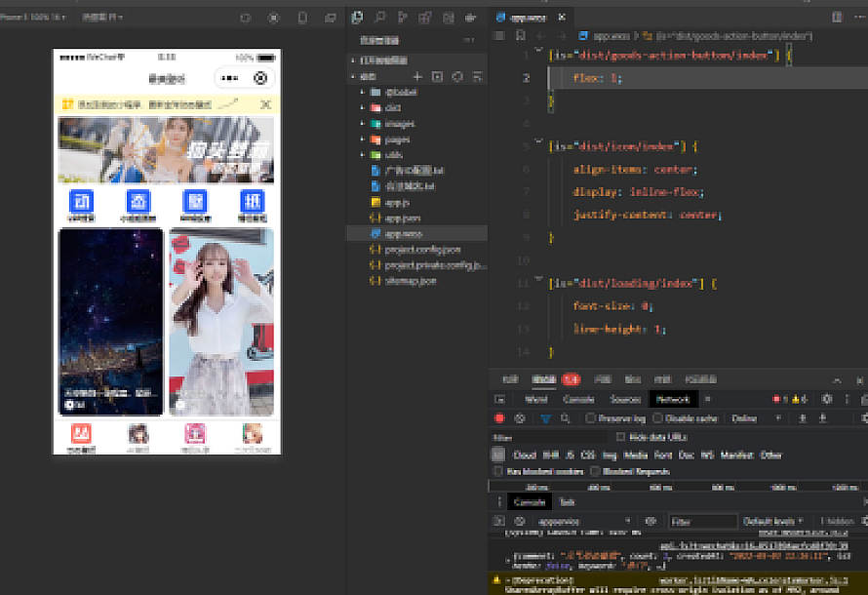868x595 pixels.
Task: Open app.json in the file explorer
Action: [402, 218]
